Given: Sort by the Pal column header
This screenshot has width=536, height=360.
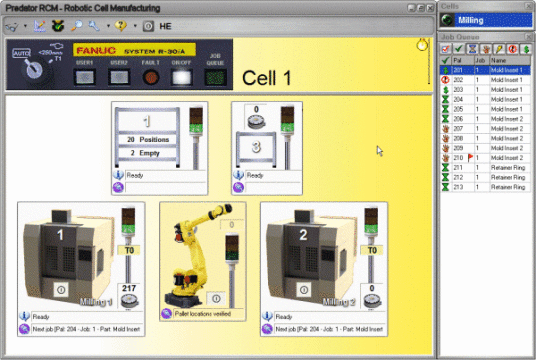Looking at the screenshot, I should point(463,61).
